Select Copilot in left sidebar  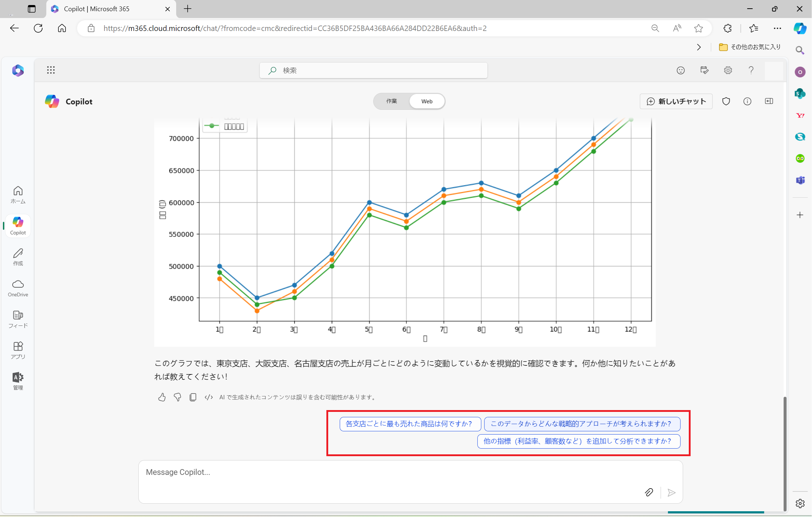click(x=18, y=226)
